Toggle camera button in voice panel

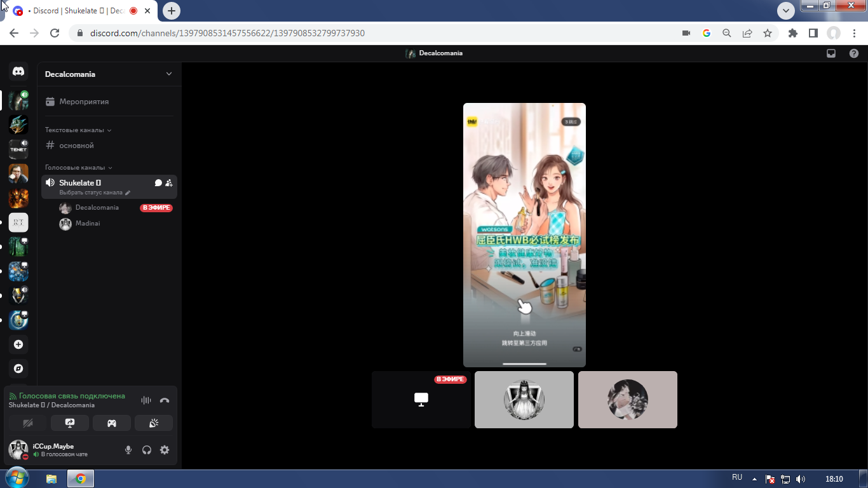tap(28, 423)
